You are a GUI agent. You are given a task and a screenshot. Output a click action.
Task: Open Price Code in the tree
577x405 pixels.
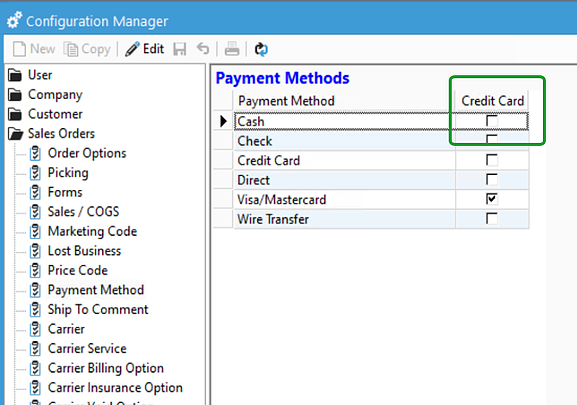[78, 270]
